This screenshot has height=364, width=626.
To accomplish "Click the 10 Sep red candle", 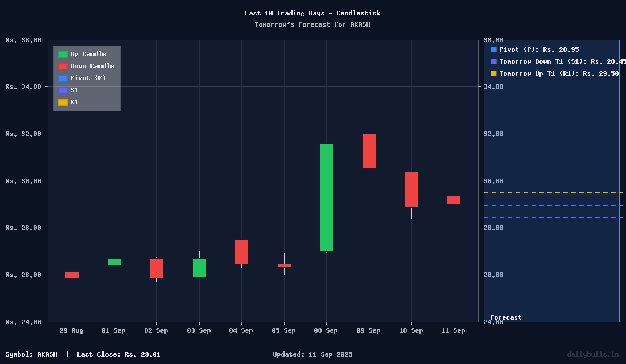I will click(411, 189).
